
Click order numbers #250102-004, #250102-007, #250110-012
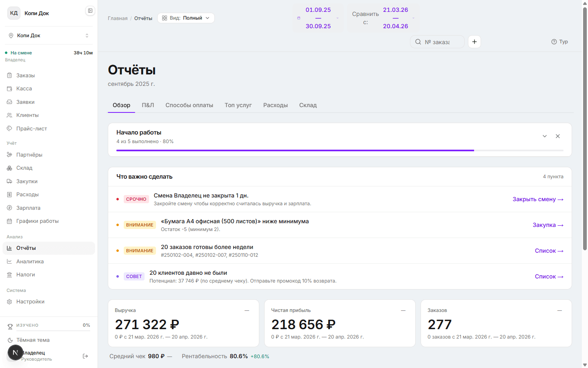click(x=209, y=255)
